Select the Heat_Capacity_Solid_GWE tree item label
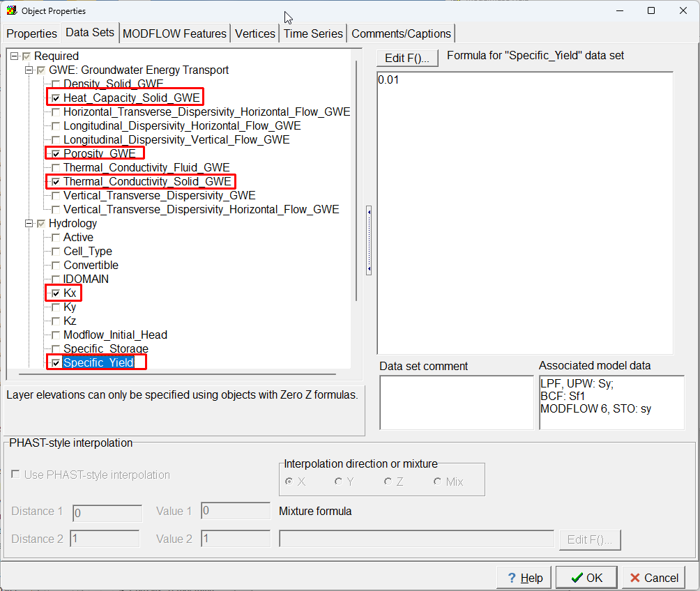 (132, 98)
